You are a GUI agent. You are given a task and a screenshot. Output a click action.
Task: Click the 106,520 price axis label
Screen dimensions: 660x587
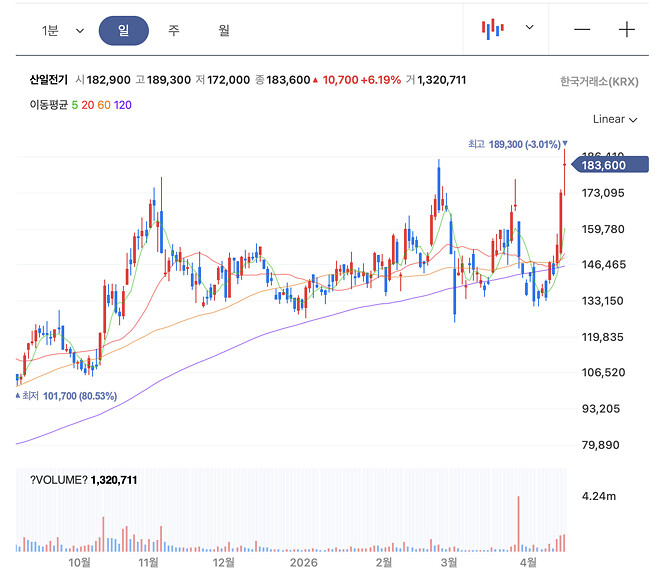[603, 372]
